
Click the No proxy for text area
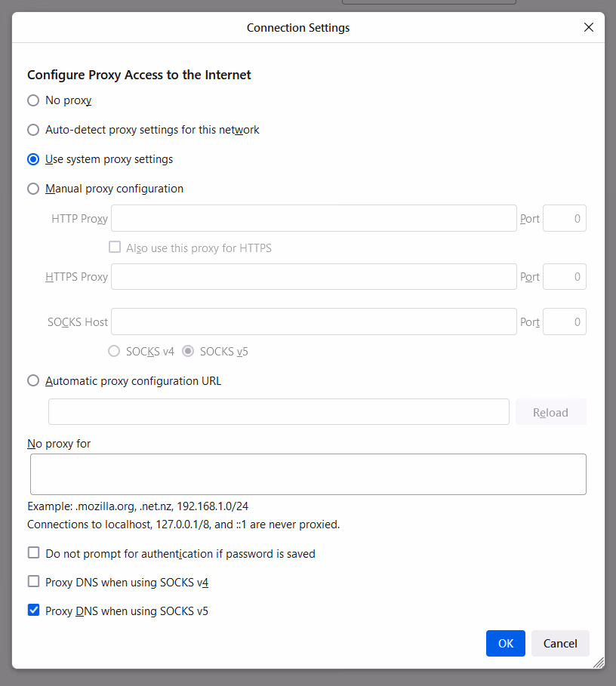308,474
